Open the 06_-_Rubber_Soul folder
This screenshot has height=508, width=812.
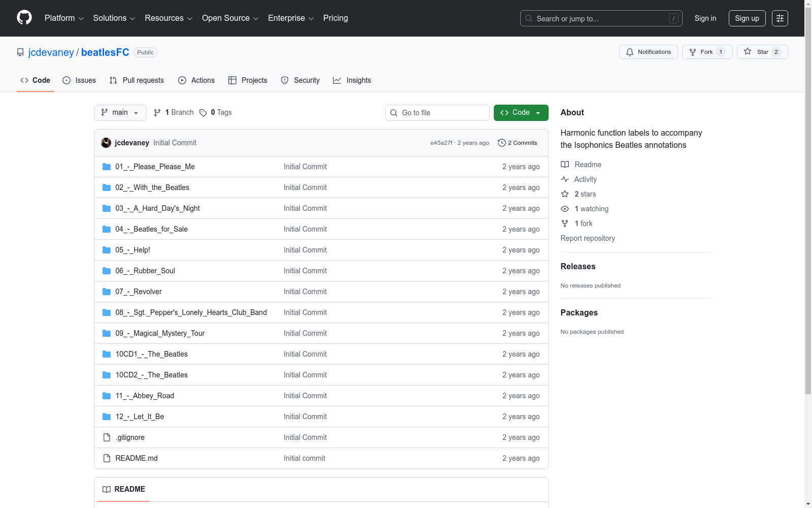[x=145, y=271]
